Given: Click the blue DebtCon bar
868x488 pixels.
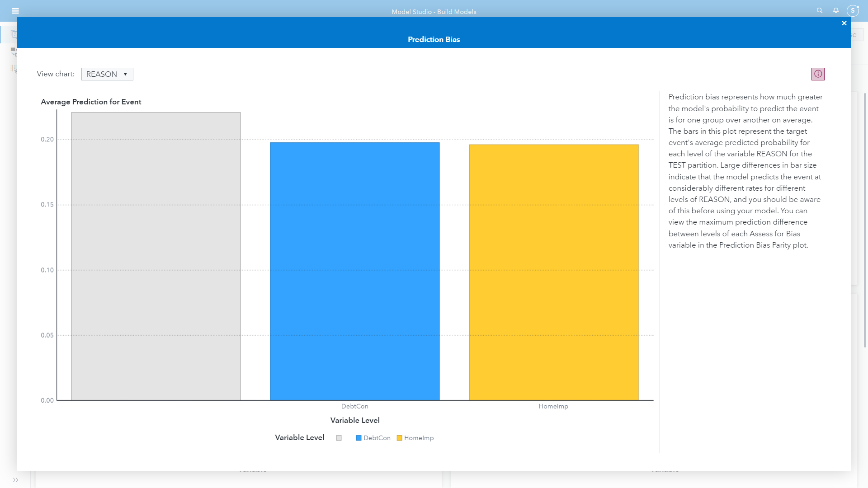Looking at the screenshot, I should pyautogui.click(x=355, y=271).
